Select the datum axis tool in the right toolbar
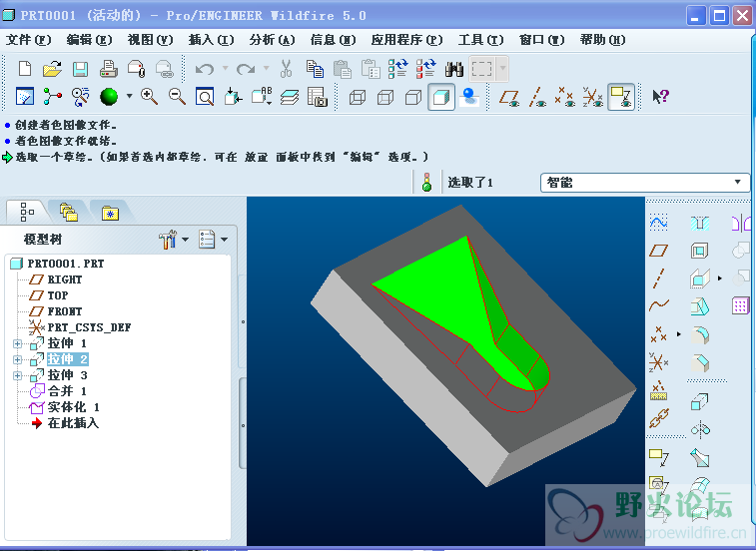The width and height of the screenshot is (756, 551). [658, 278]
